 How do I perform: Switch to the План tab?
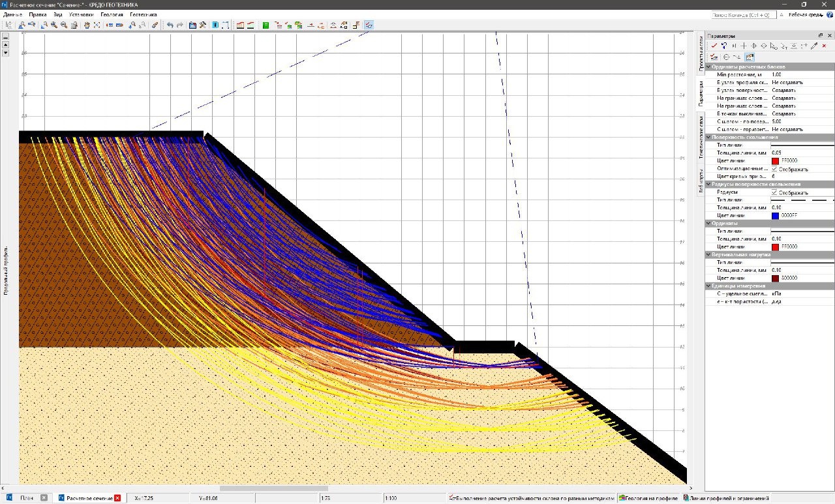click(27, 497)
